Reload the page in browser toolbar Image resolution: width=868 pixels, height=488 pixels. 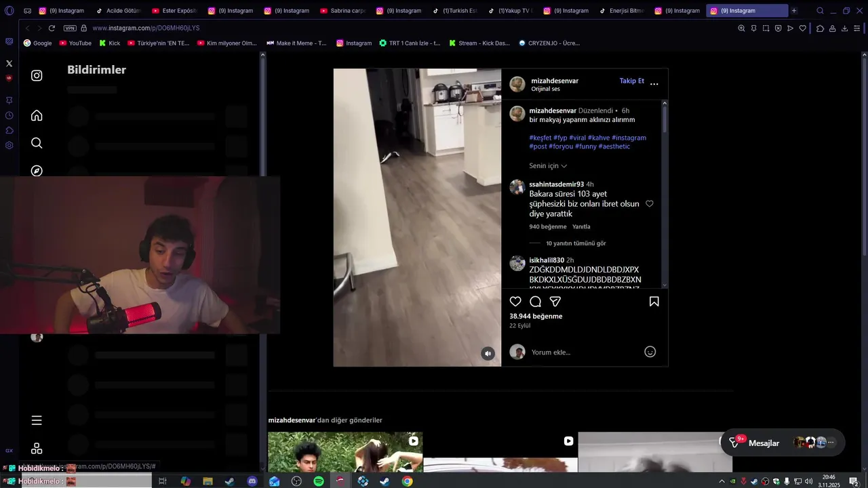pos(52,28)
